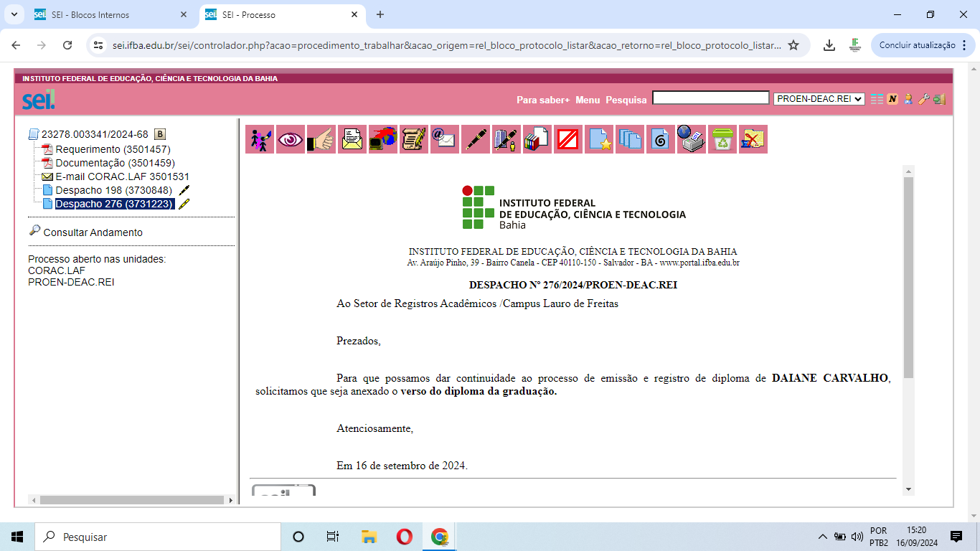The height and width of the screenshot is (551, 980).
Task: Click the green recycle bin delete icon
Action: pyautogui.click(x=722, y=139)
